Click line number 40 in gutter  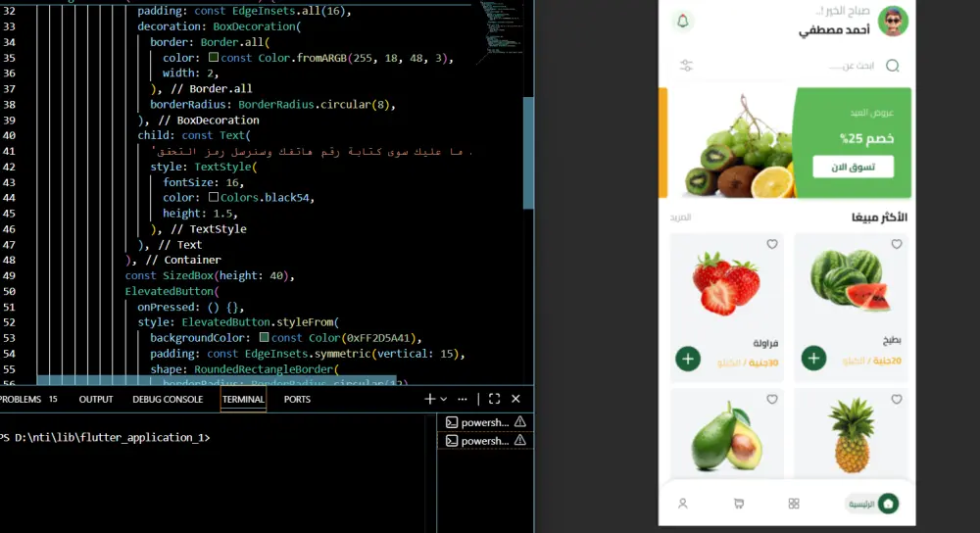point(9,135)
